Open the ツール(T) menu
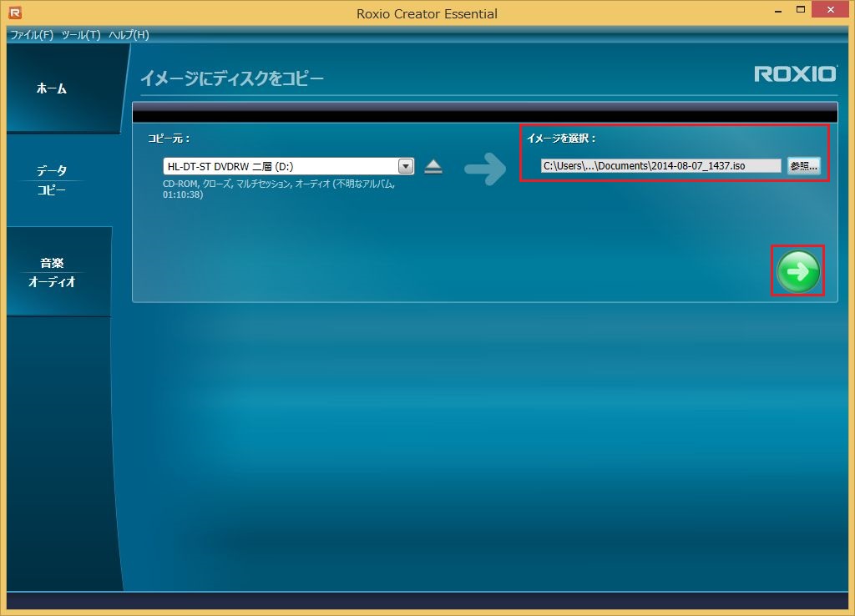 [81, 35]
